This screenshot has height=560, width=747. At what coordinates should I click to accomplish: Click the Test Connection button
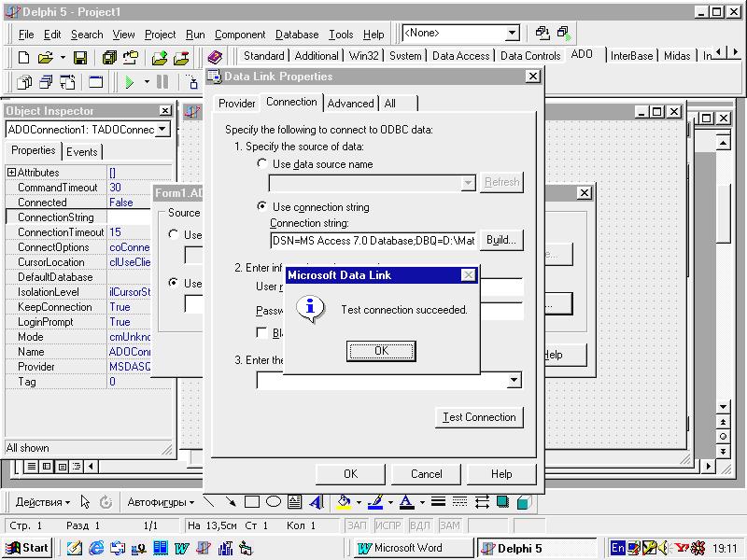[479, 417]
